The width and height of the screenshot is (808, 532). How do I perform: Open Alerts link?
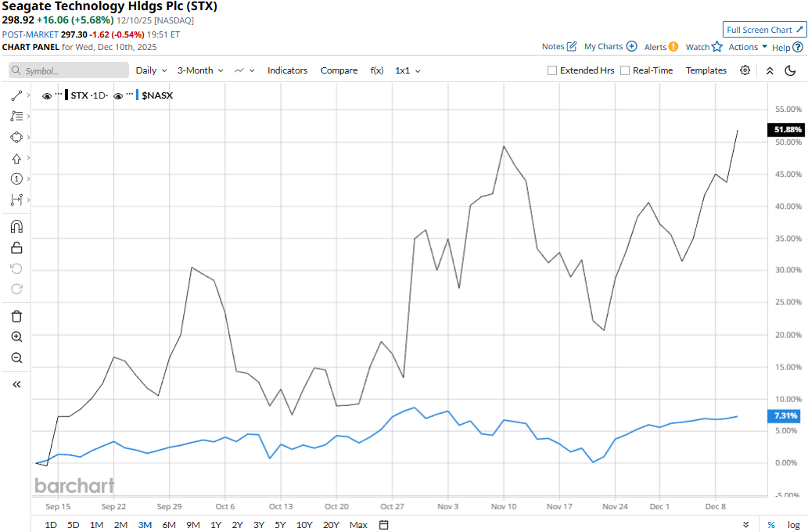tap(661, 47)
